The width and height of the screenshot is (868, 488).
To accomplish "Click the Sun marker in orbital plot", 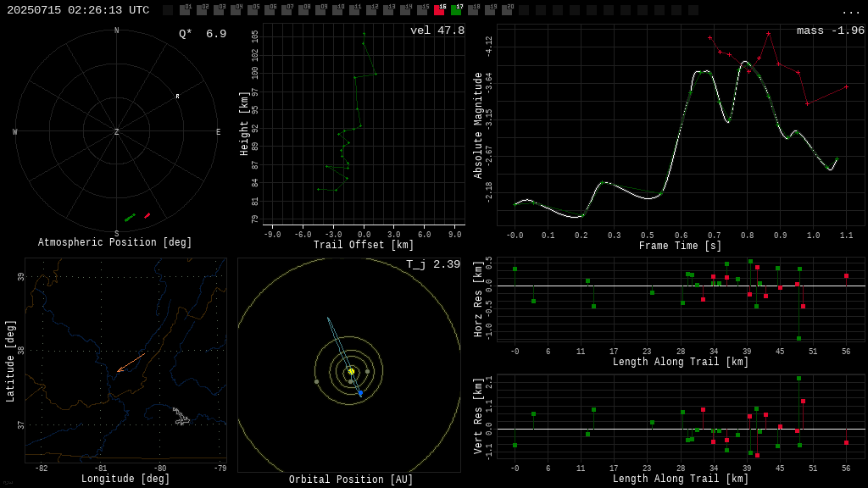I will (x=351, y=371).
